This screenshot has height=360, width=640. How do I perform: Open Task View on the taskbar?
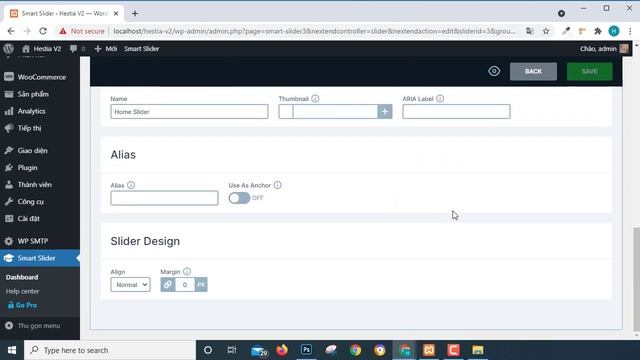pos(232,350)
